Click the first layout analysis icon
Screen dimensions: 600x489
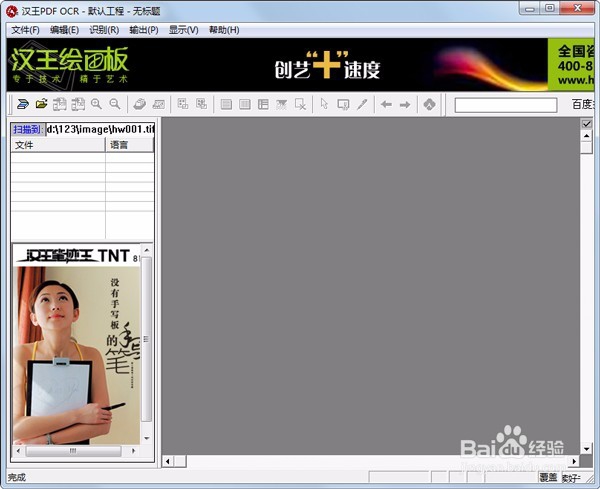tap(183, 104)
